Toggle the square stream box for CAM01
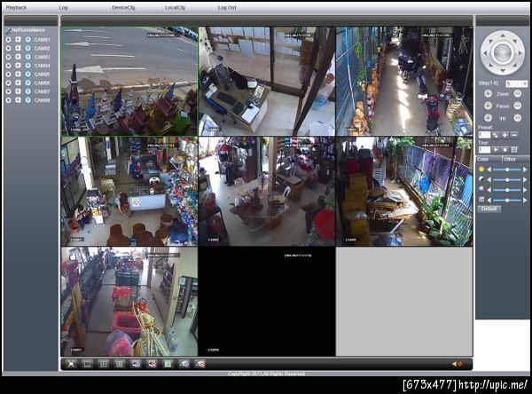This screenshot has width=532, height=394. click(18, 40)
